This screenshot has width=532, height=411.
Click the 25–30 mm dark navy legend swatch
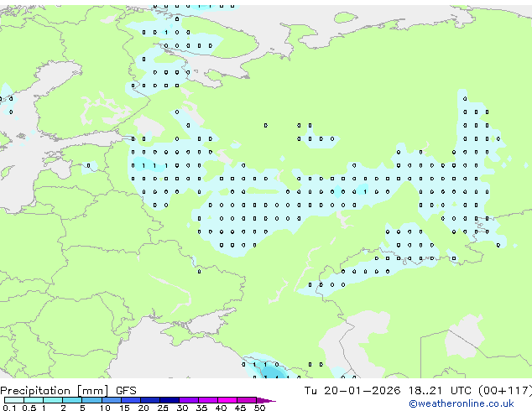(x=169, y=400)
